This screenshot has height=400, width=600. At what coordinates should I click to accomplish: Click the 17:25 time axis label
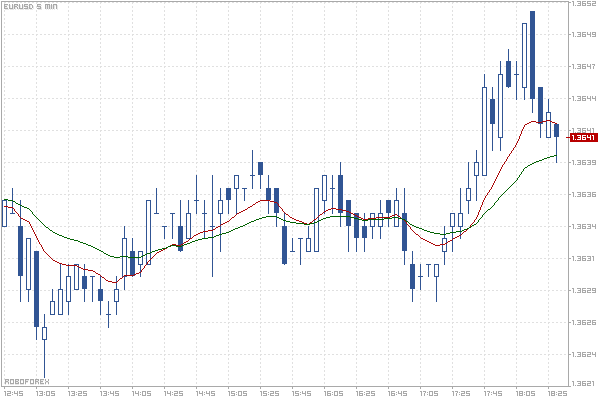click(x=461, y=393)
